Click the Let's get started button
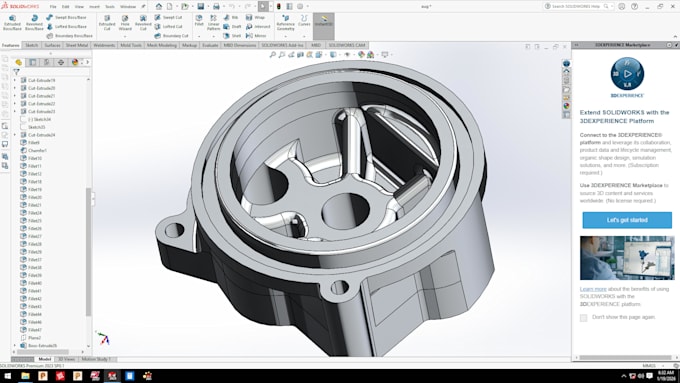Image resolution: width=680 pixels, height=383 pixels. [x=627, y=220]
